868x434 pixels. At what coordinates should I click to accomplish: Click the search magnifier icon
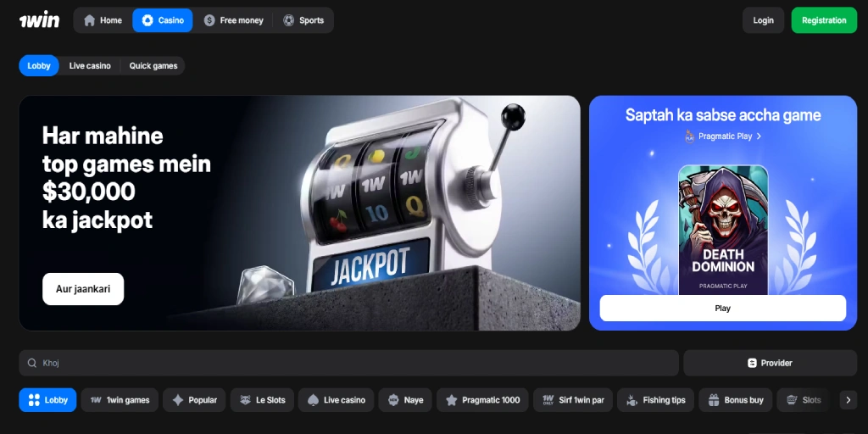click(32, 363)
